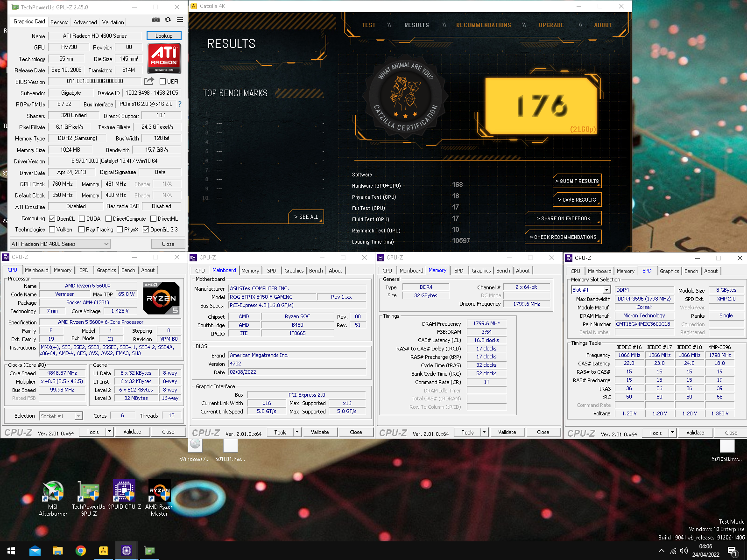Click Part Number field CMT16GX4M2C3600C18

(644, 324)
